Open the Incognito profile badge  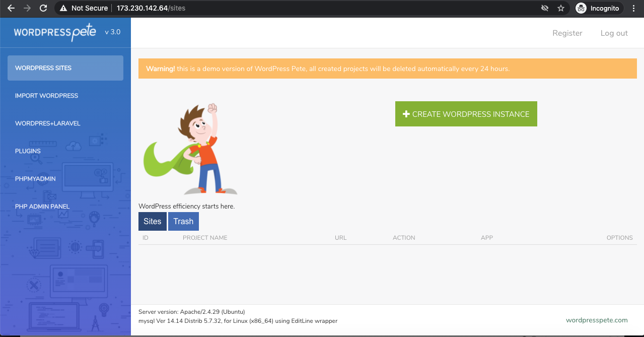tap(600, 8)
